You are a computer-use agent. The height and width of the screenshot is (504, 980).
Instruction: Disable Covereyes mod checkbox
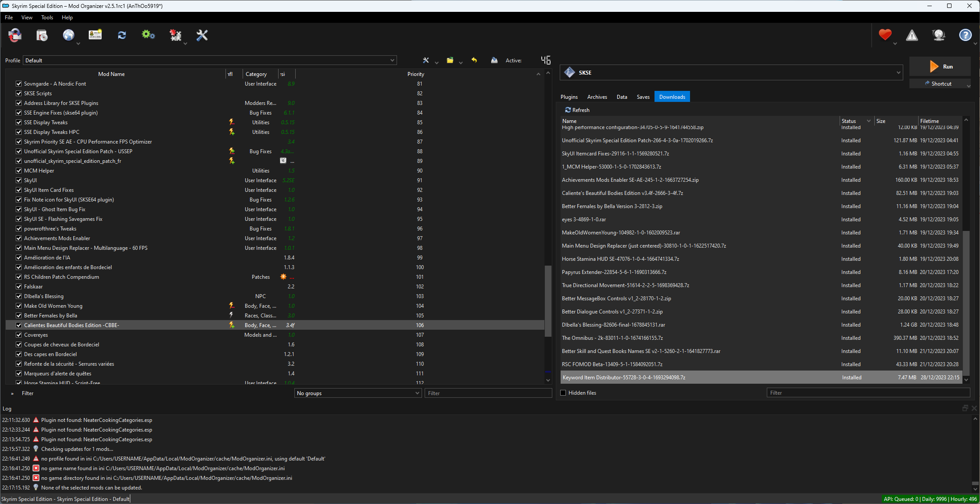click(18, 335)
